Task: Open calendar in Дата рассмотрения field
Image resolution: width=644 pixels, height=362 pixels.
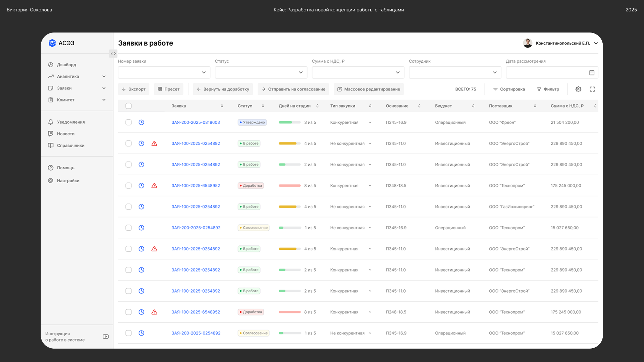Action: pos(592,72)
